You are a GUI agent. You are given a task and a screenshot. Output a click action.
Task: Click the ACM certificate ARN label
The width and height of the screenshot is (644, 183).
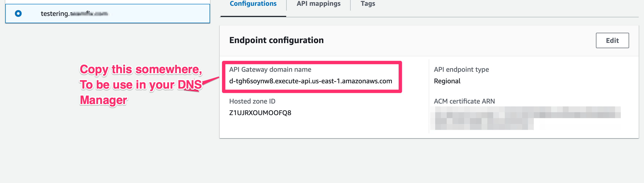pos(464,101)
